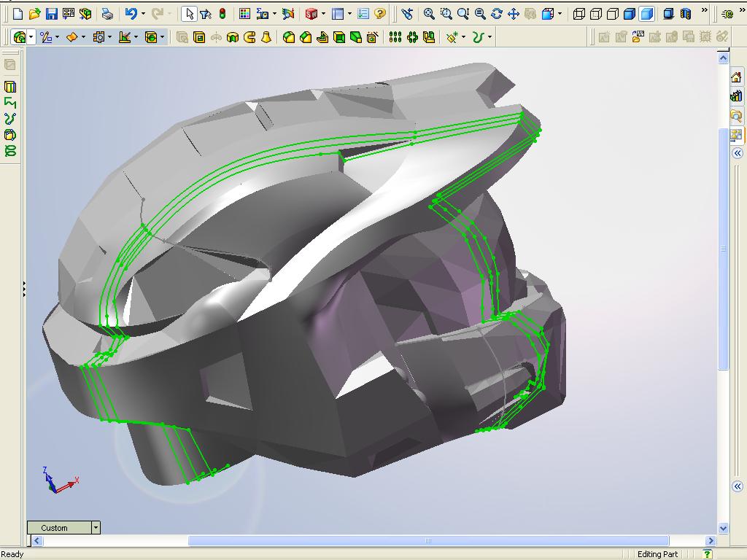Click the Rib feature icon
Screen dimensions: 747x560
[x=322, y=36]
